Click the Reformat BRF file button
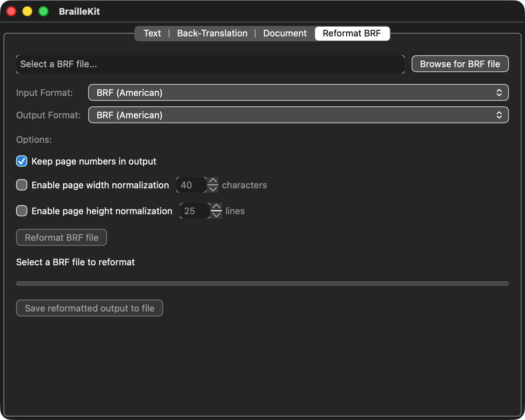The width and height of the screenshot is (525, 420). [x=62, y=238]
